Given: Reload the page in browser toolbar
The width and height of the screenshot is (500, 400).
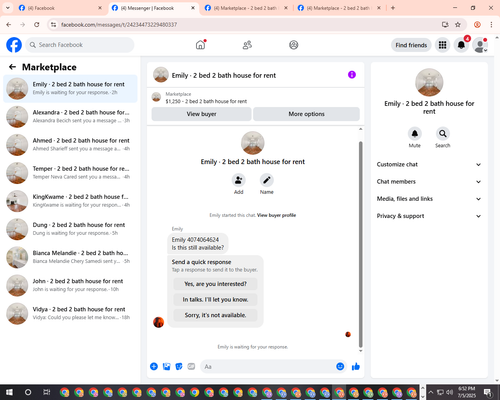Looking at the screenshot, I should pyautogui.click(x=37, y=24).
